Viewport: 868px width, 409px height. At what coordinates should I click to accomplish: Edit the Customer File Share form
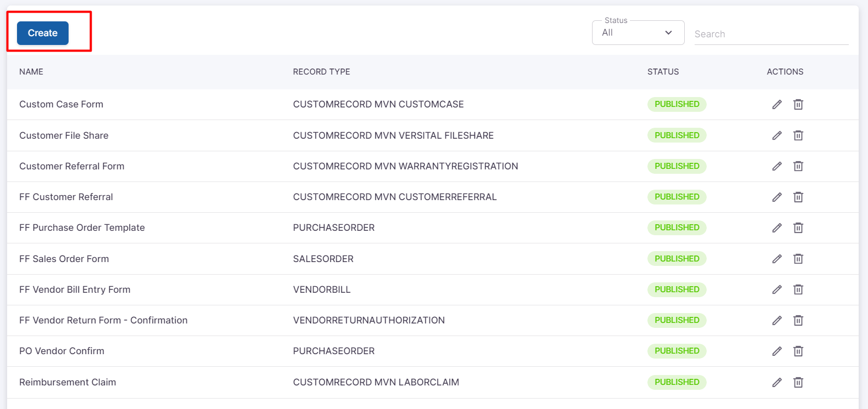(777, 135)
